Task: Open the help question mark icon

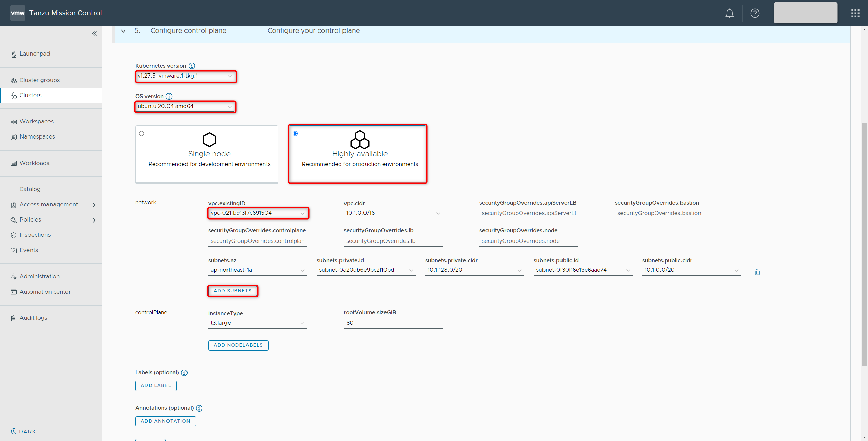Action: coord(755,13)
